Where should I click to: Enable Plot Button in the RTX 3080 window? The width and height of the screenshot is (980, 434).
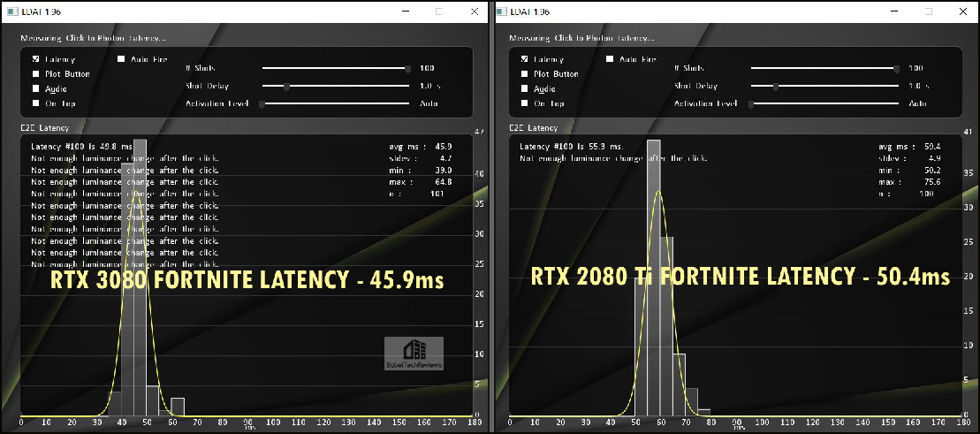(x=35, y=73)
